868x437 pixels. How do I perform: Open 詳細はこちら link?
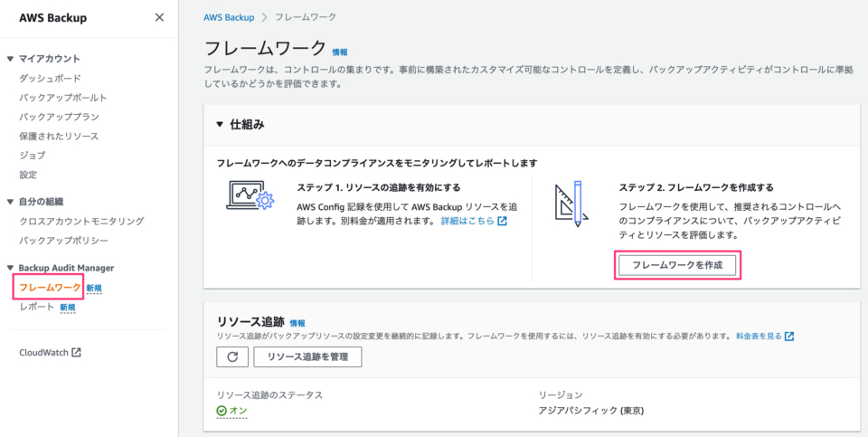[467, 221]
